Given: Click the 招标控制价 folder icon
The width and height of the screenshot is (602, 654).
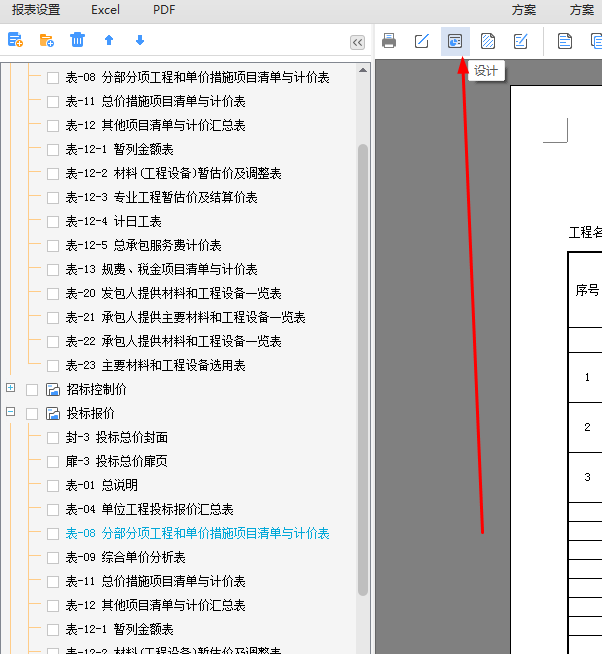Looking at the screenshot, I should pyautogui.click(x=53, y=390).
